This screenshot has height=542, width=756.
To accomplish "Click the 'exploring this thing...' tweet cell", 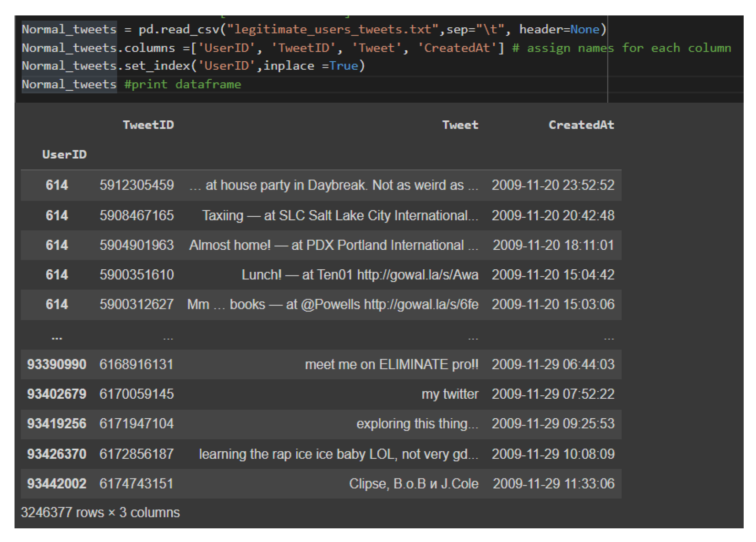I will pos(417,424).
